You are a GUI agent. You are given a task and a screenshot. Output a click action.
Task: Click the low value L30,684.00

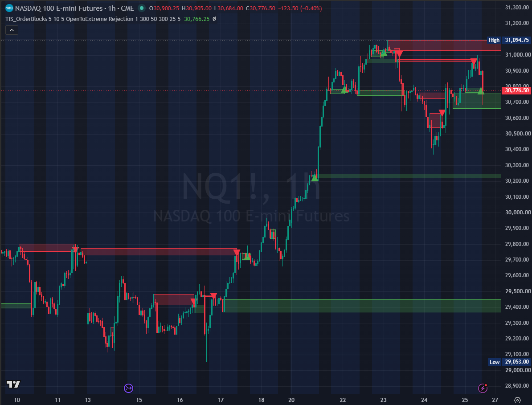pos(229,8)
